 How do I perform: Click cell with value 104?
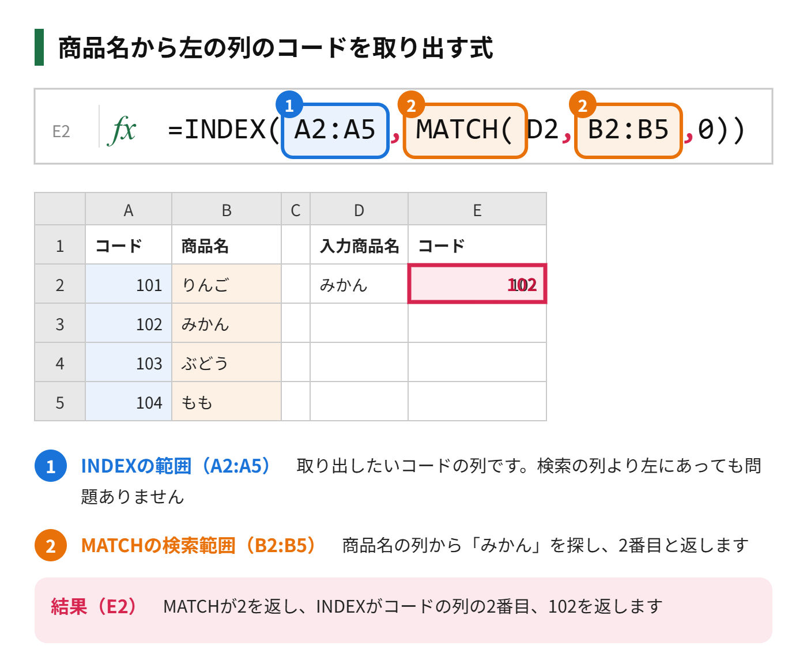click(129, 402)
